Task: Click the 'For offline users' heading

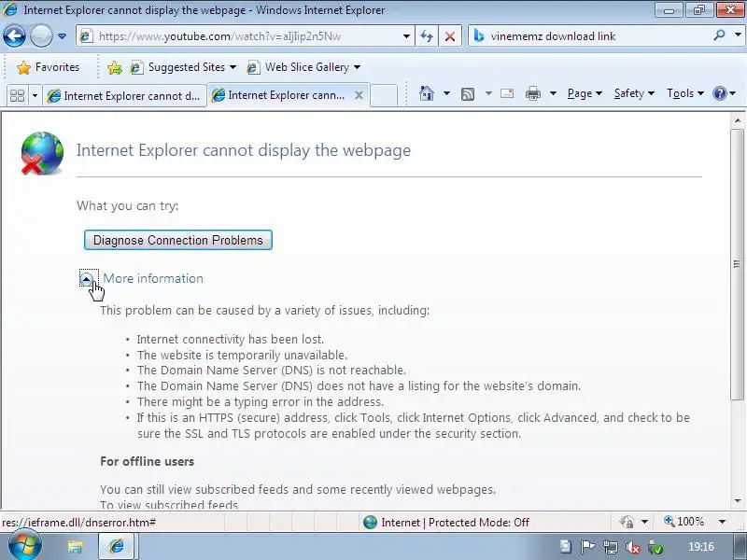Action: pyautogui.click(x=148, y=461)
